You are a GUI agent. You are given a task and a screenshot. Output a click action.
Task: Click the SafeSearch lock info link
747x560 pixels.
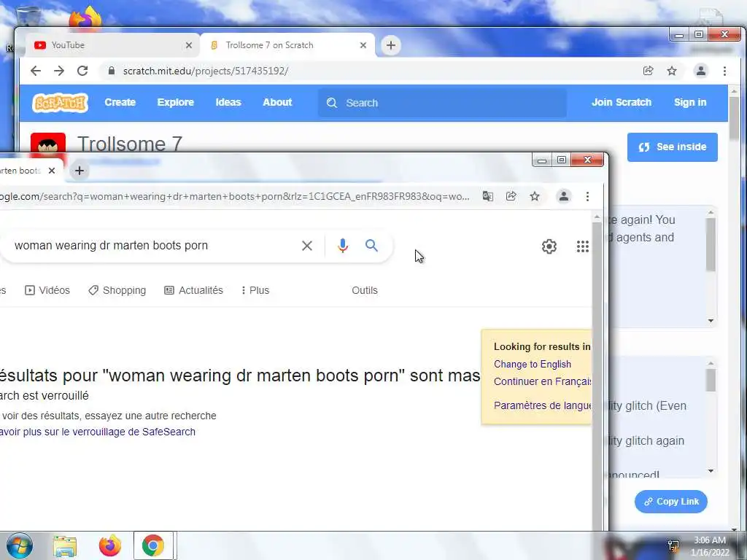click(x=98, y=432)
